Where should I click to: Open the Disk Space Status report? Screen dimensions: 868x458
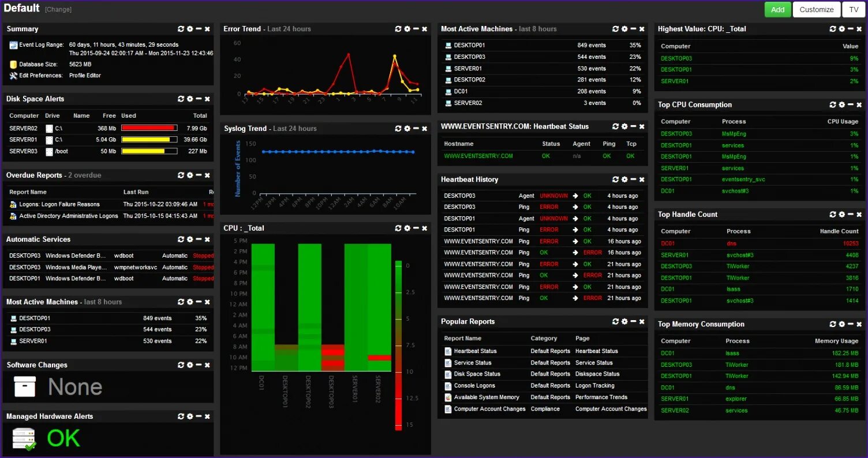(477, 374)
